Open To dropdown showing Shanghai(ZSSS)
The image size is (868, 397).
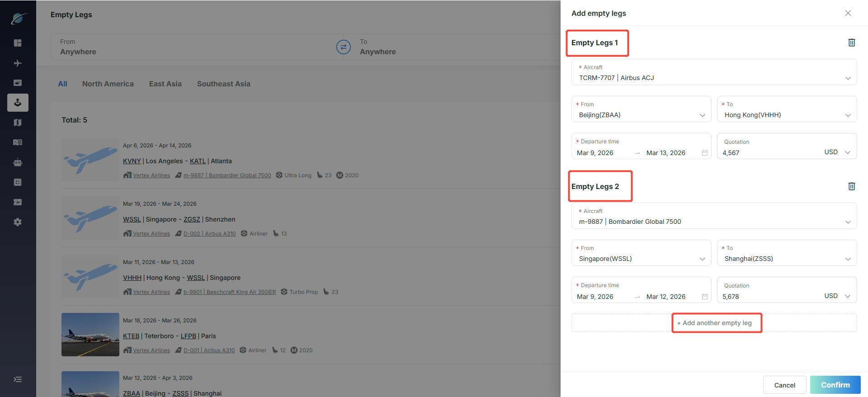787,253
